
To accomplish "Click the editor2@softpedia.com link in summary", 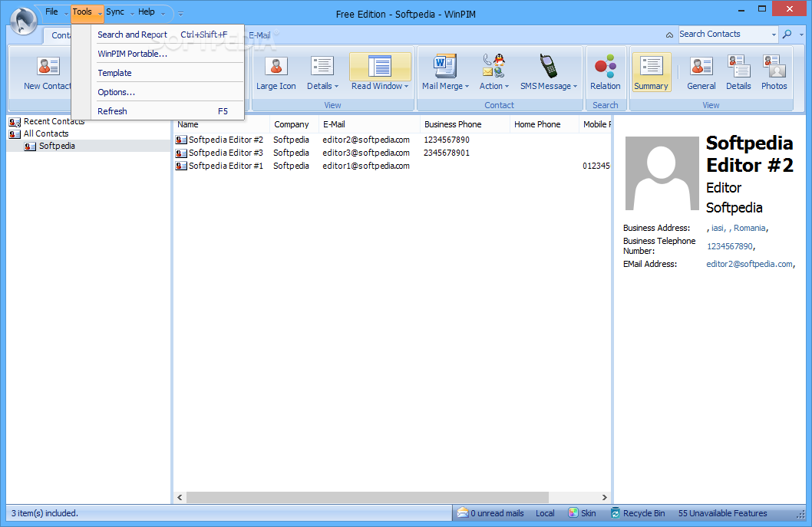I will click(x=749, y=264).
